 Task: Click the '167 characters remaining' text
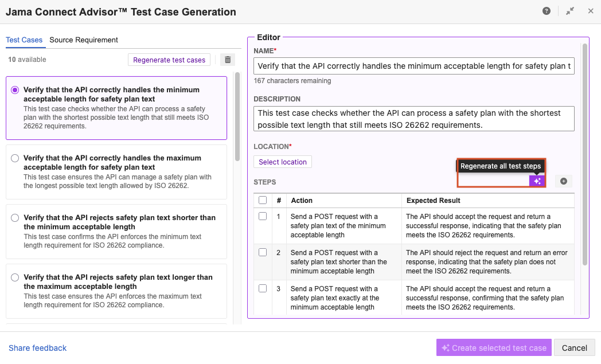click(292, 80)
